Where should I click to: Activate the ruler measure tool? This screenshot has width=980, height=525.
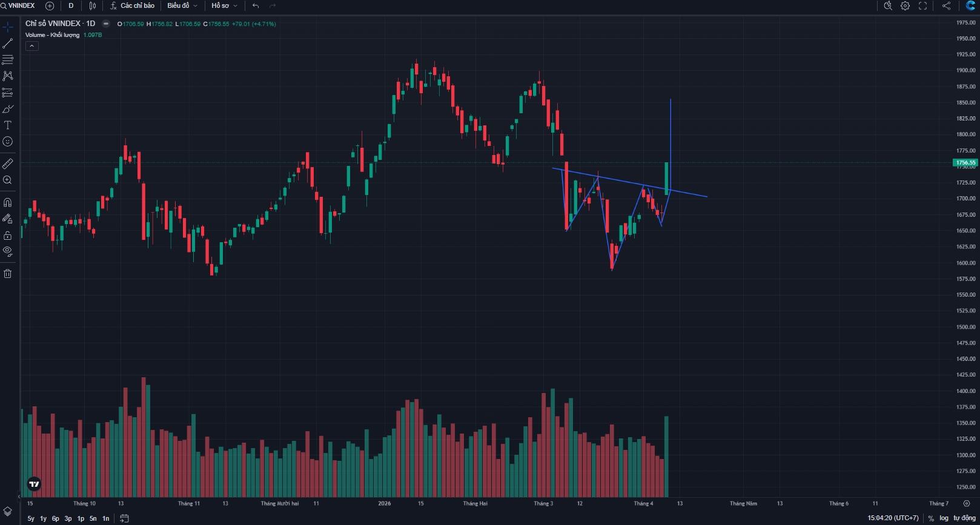(8, 163)
